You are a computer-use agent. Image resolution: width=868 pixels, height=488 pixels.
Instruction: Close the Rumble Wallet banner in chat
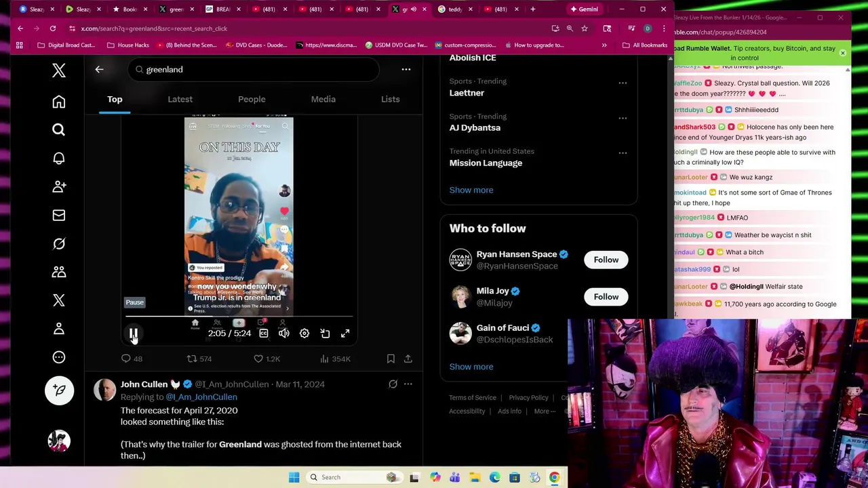843,53
